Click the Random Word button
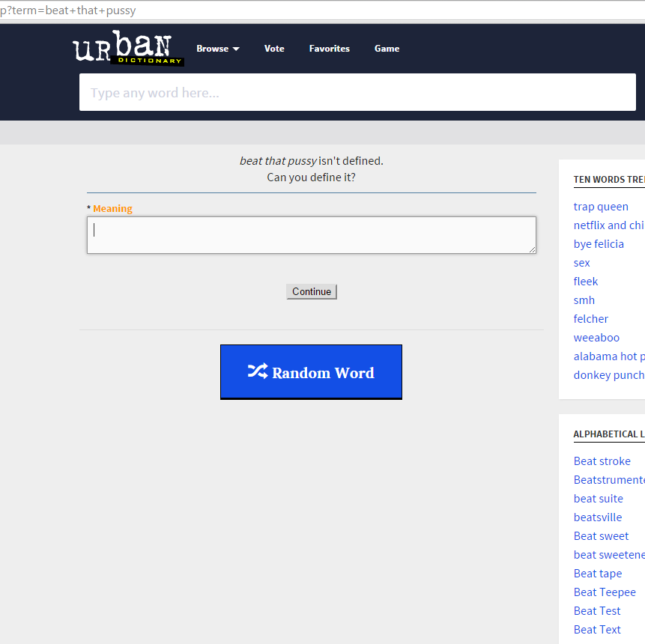The image size is (645, 644). coord(311,371)
